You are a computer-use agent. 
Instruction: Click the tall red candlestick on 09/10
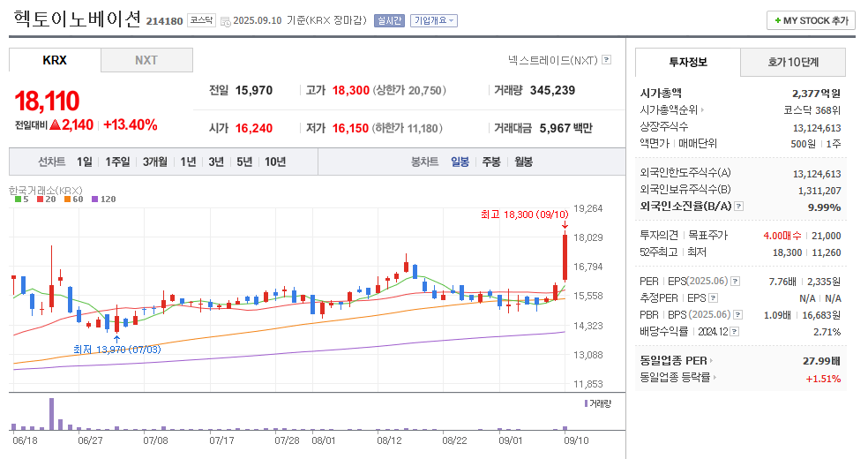(565, 257)
